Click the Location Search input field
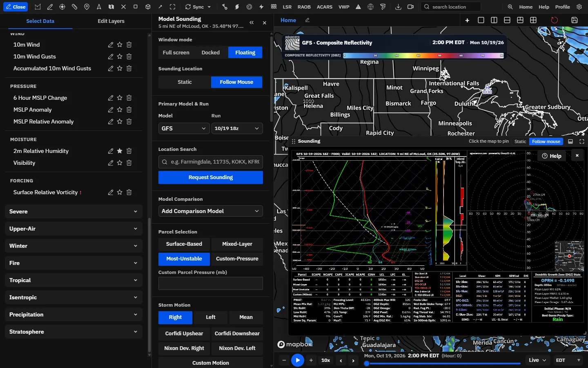Image resolution: width=588 pixels, height=368 pixels. coord(211,162)
